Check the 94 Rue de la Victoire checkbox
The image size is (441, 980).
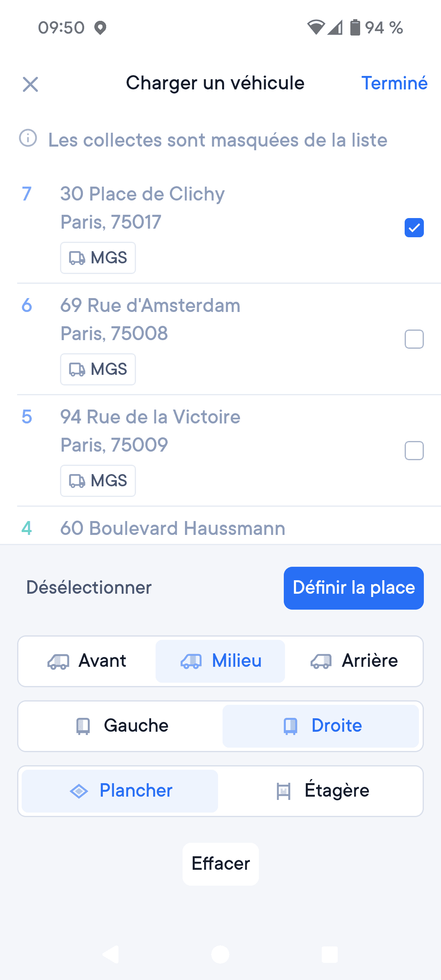pyautogui.click(x=414, y=451)
